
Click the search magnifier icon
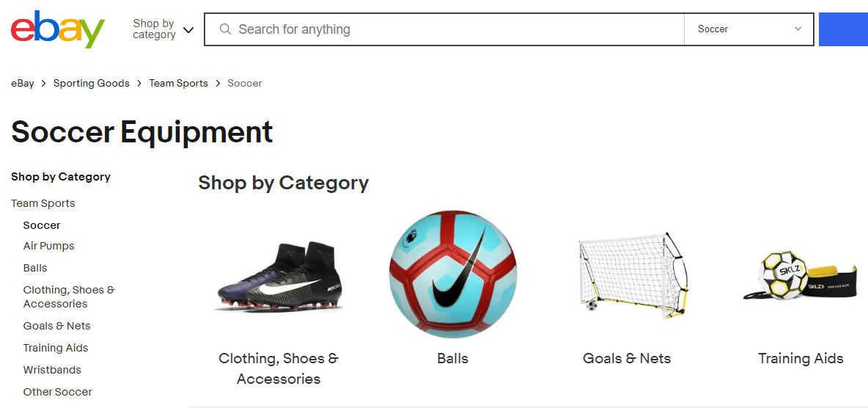[x=225, y=29]
